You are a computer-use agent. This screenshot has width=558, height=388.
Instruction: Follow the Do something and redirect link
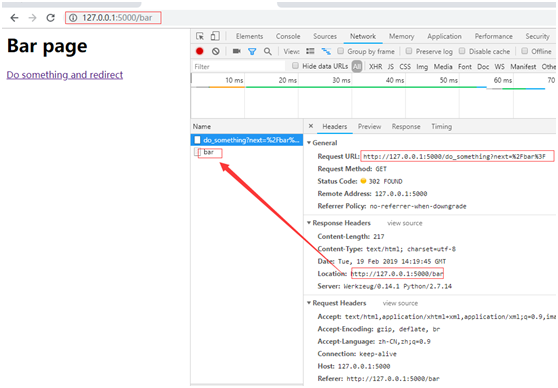65,75
